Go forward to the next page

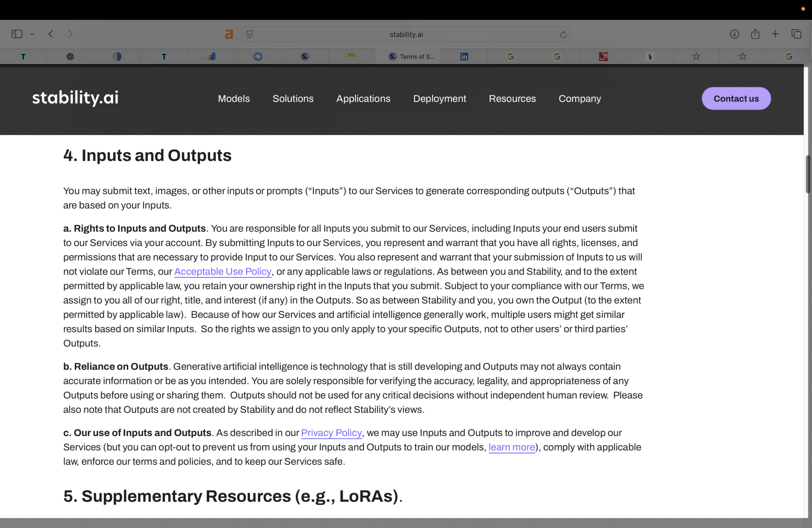70,34
